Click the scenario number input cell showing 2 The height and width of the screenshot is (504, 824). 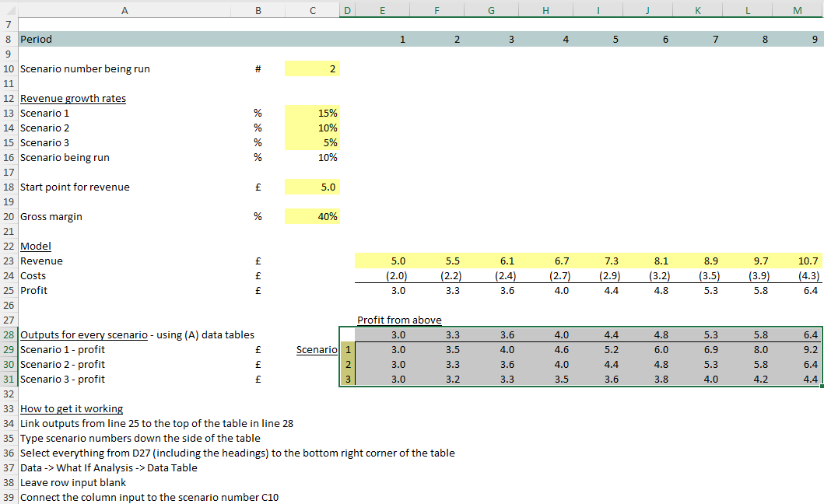click(313, 68)
